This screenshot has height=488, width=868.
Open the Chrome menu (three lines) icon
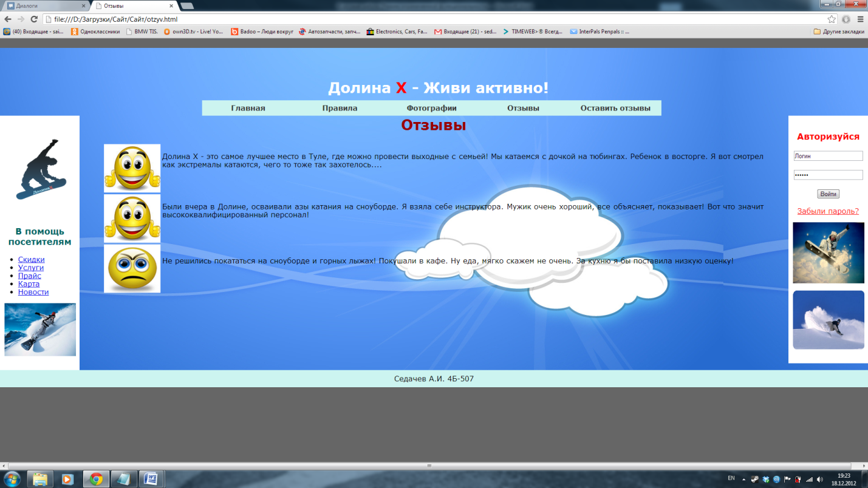(860, 19)
